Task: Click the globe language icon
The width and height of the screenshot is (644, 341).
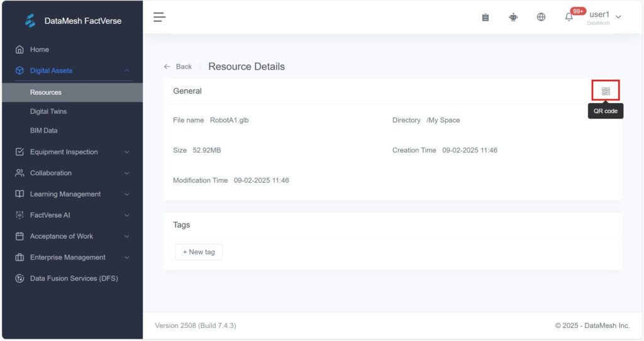Action: [x=541, y=17]
